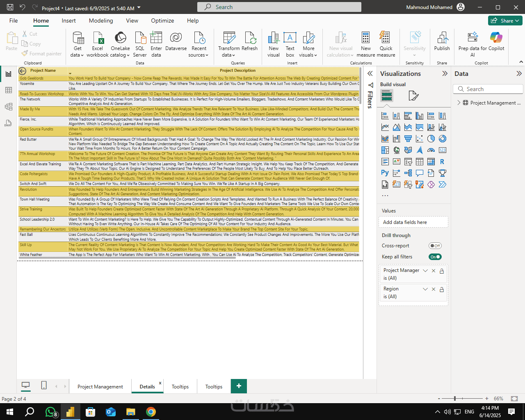Expand the More visuals dropdown

click(308, 44)
